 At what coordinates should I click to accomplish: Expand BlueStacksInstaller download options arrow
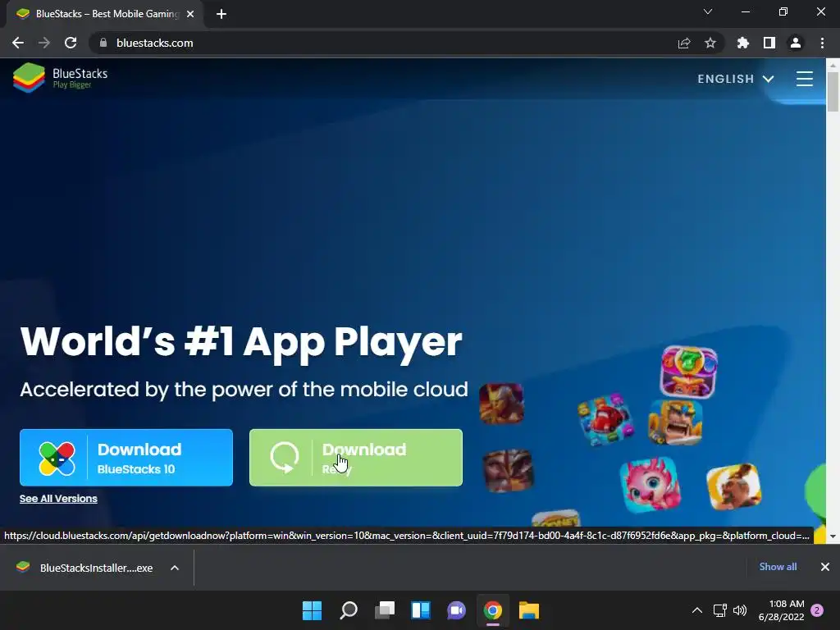tap(175, 568)
